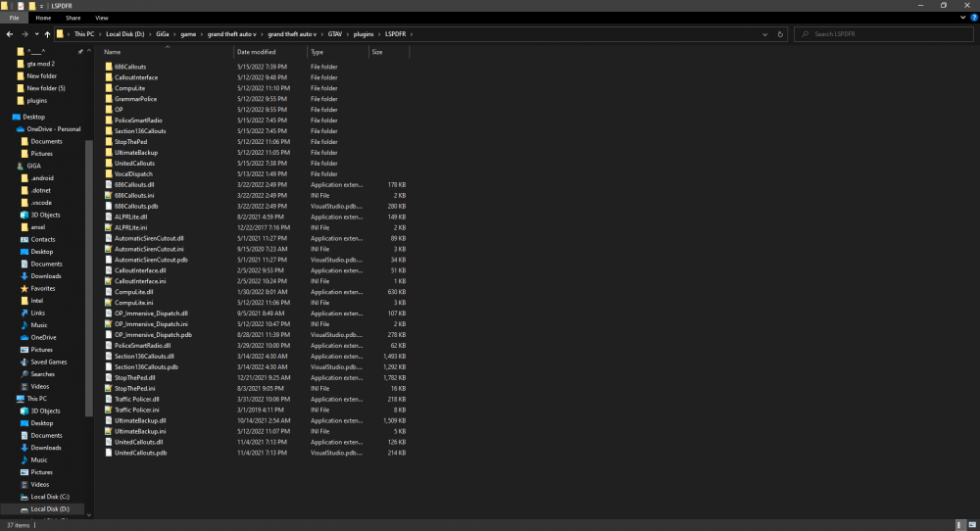Screen dimensions: 980x531
Task: Select the 686Callouts folder icon
Action: click(x=109, y=67)
